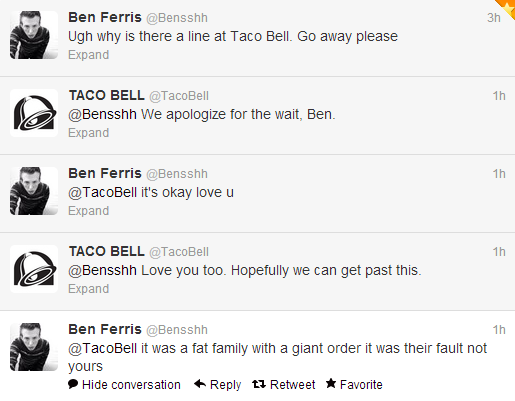Expand the 'Ugh why is there a line' tweet

[x=89, y=55]
